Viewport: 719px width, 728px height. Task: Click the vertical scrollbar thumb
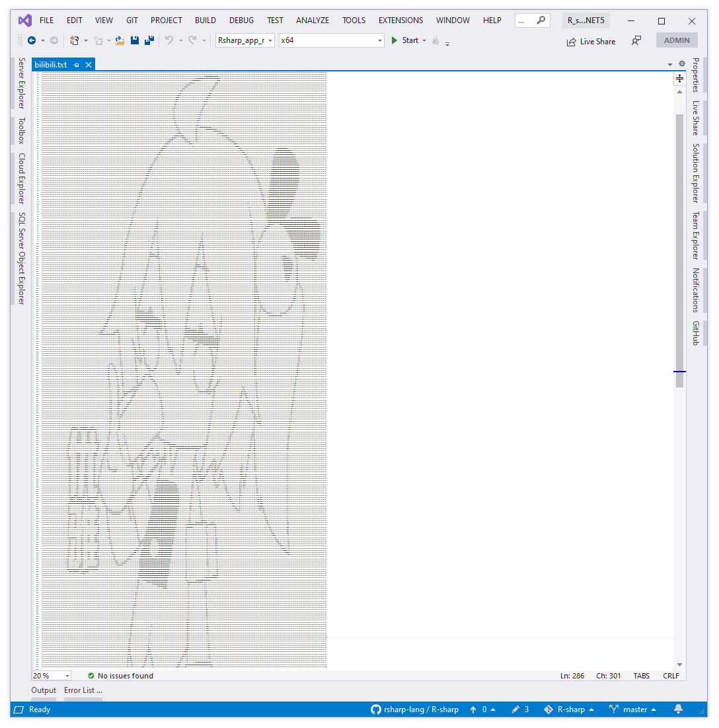coord(679,245)
